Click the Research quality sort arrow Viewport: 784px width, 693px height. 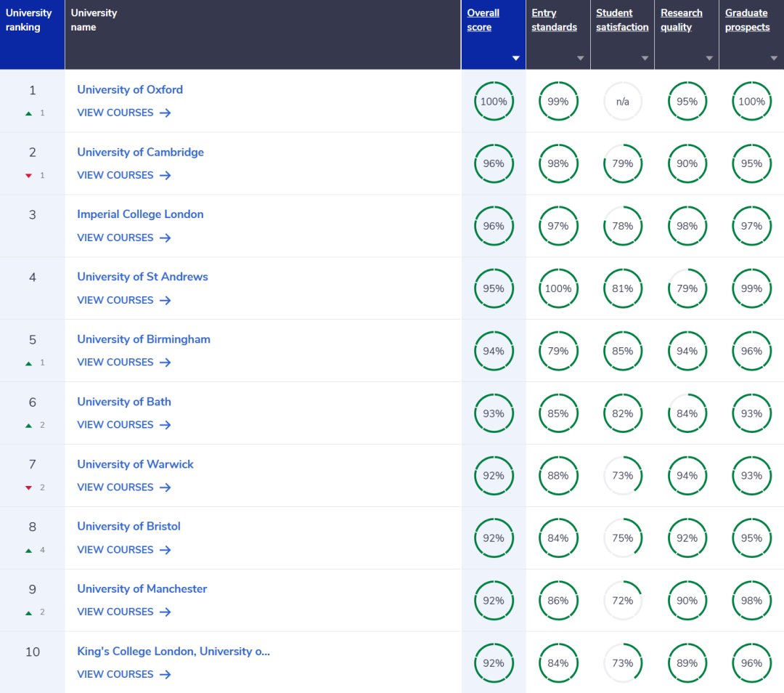(709, 58)
